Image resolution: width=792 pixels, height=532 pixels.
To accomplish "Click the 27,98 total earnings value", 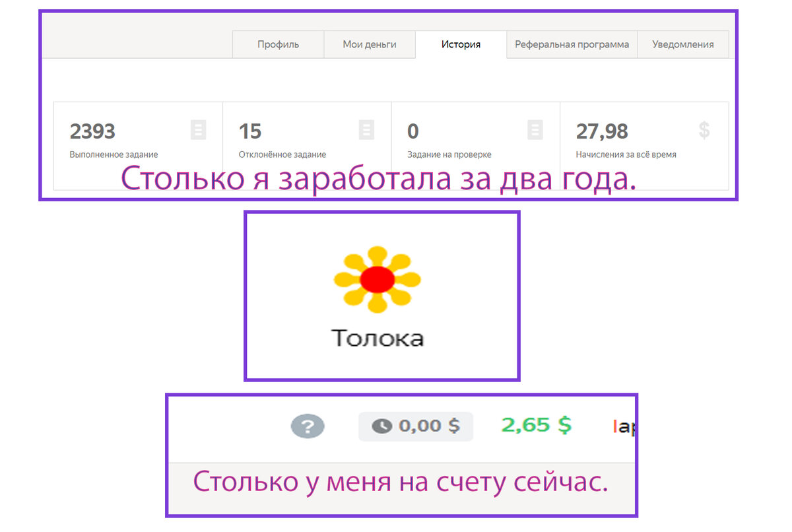I will (x=602, y=131).
